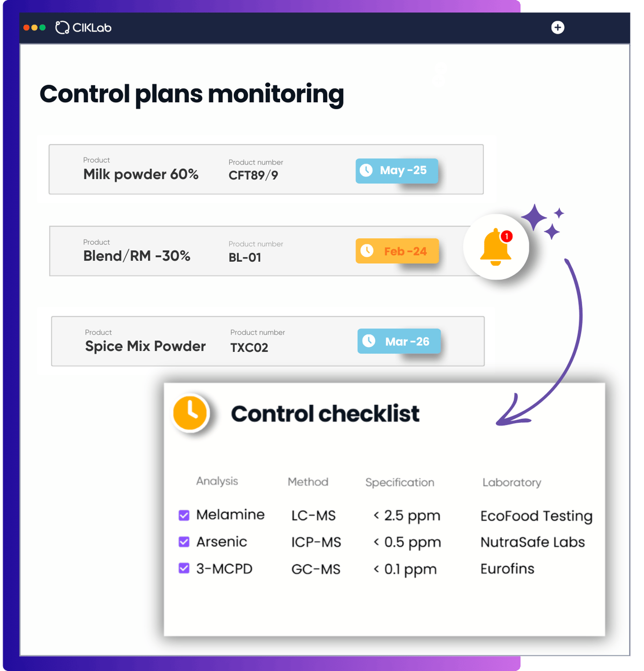
Task: Click the Control plans monitoring heading
Action: pyautogui.click(x=192, y=94)
